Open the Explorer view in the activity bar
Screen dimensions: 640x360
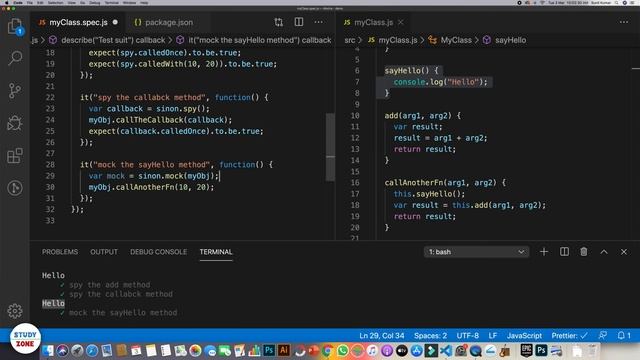tap(15, 27)
